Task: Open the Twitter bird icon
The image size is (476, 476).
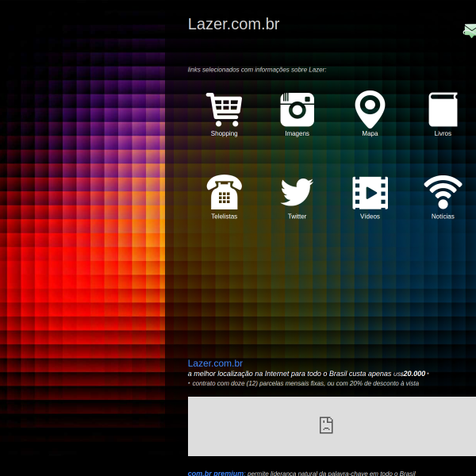Action: 297,192
